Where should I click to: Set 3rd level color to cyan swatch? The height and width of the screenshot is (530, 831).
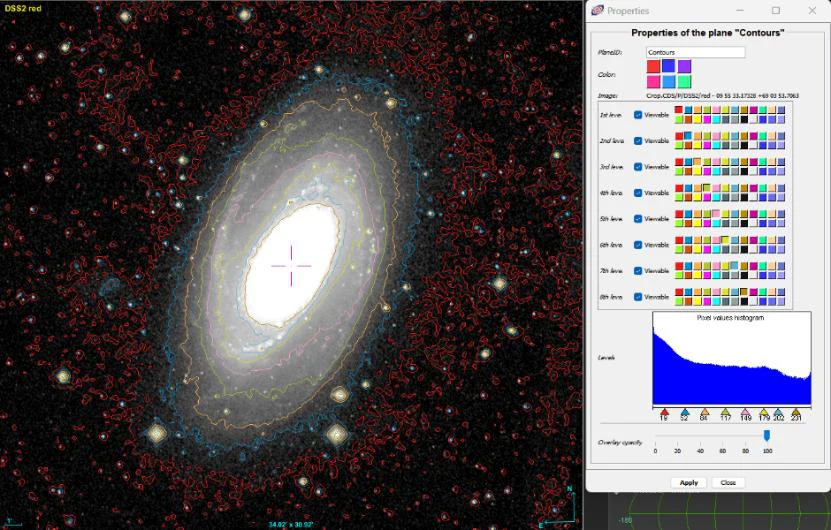pos(716,171)
